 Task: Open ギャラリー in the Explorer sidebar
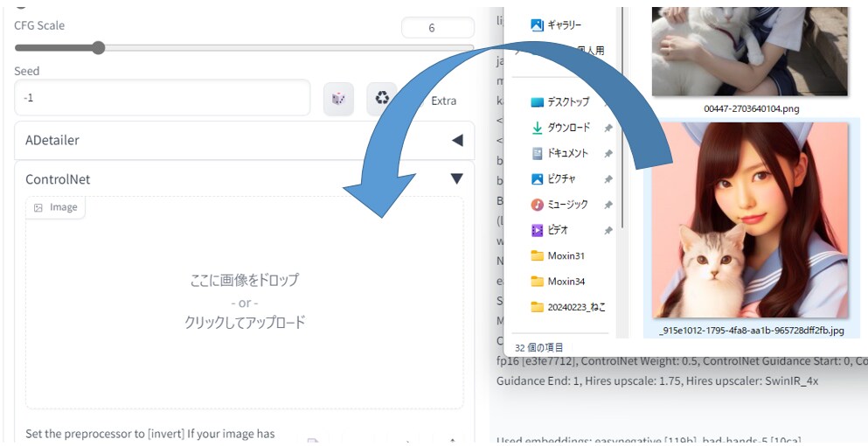tap(563, 25)
